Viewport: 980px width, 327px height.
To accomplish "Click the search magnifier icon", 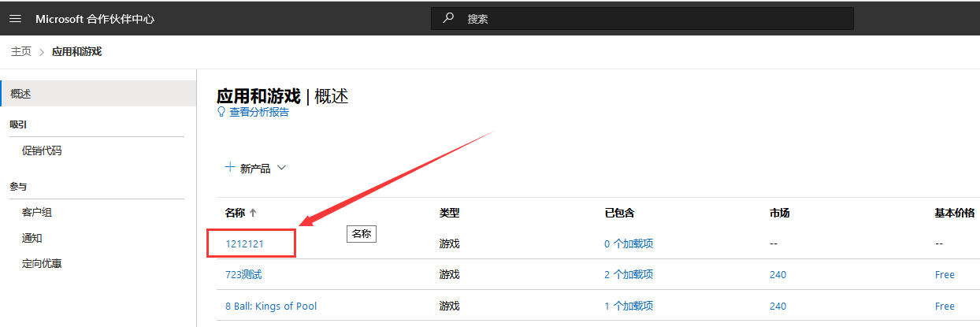I will pyautogui.click(x=448, y=18).
